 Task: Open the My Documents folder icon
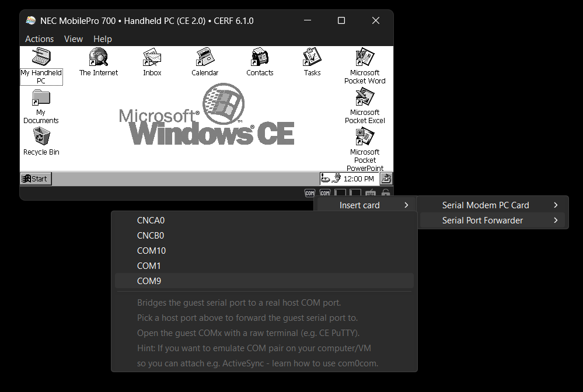pyautogui.click(x=41, y=97)
